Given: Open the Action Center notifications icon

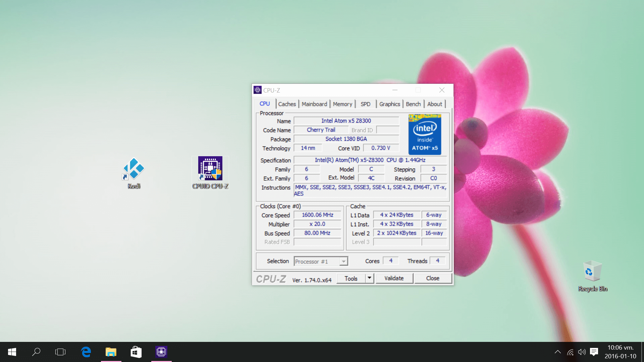Looking at the screenshot, I should tap(594, 352).
